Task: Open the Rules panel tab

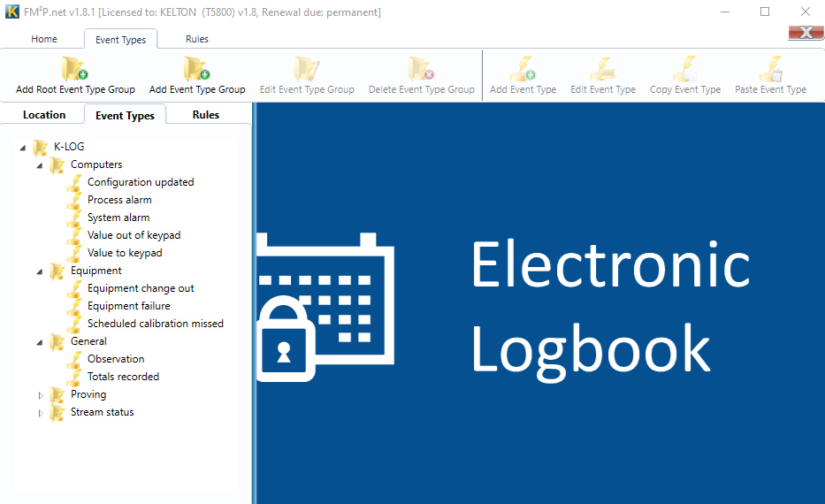Action: [206, 115]
